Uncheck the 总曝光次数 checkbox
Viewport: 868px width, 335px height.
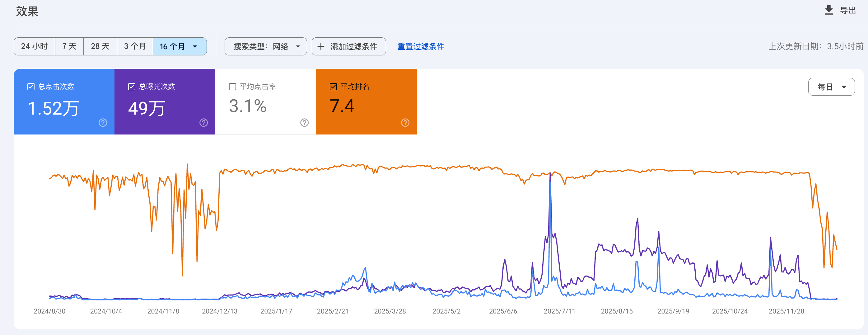132,87
